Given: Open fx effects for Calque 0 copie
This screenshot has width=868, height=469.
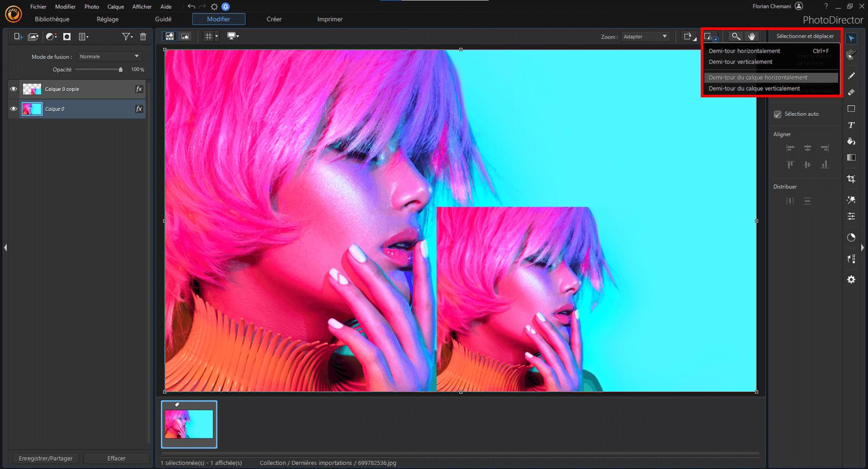Looking at the screenshot, I should [139, 89].
